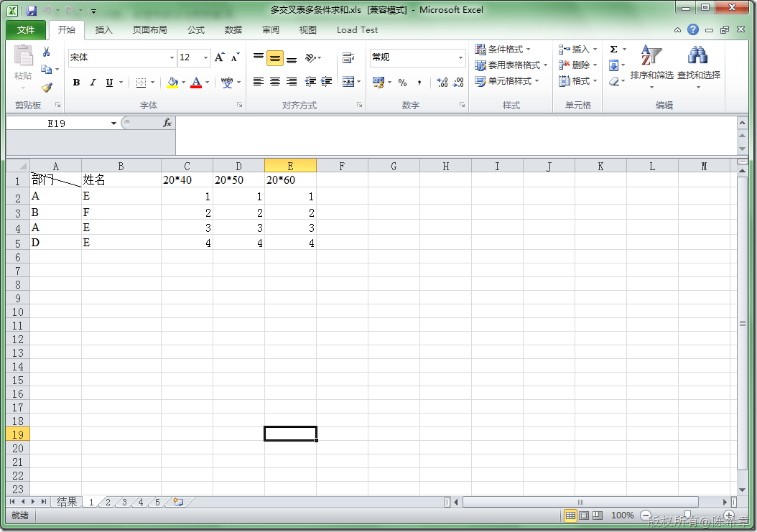Click the fill color bucket icon
This screenshot has width=757, height=532.
[172, 83]
